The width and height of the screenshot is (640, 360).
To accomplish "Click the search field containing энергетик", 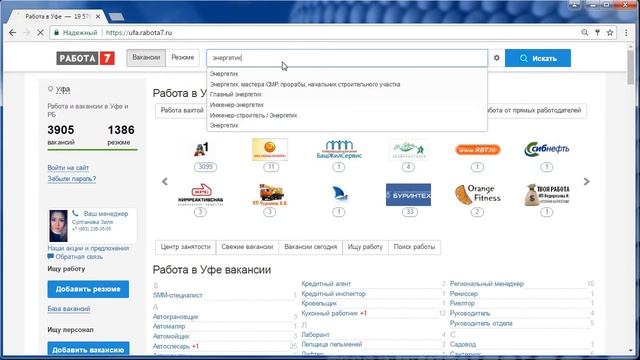I will click(347, 58).
